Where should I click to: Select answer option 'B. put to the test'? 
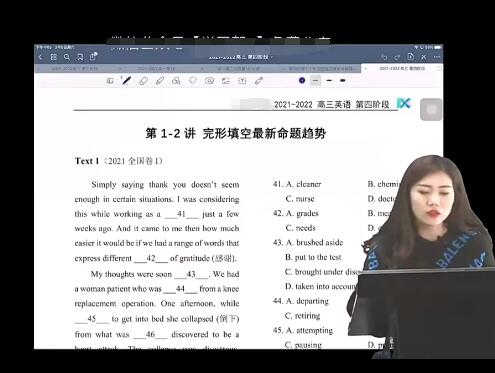click(313, 257)
